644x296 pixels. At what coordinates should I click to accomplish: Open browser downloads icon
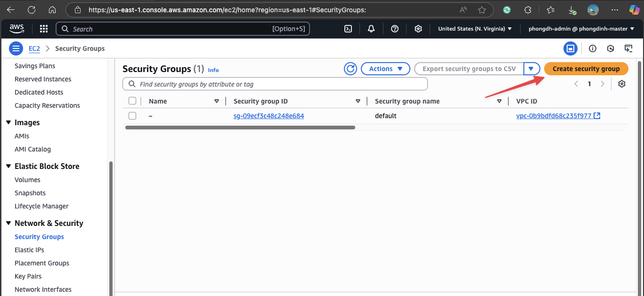tap(571, 10)
